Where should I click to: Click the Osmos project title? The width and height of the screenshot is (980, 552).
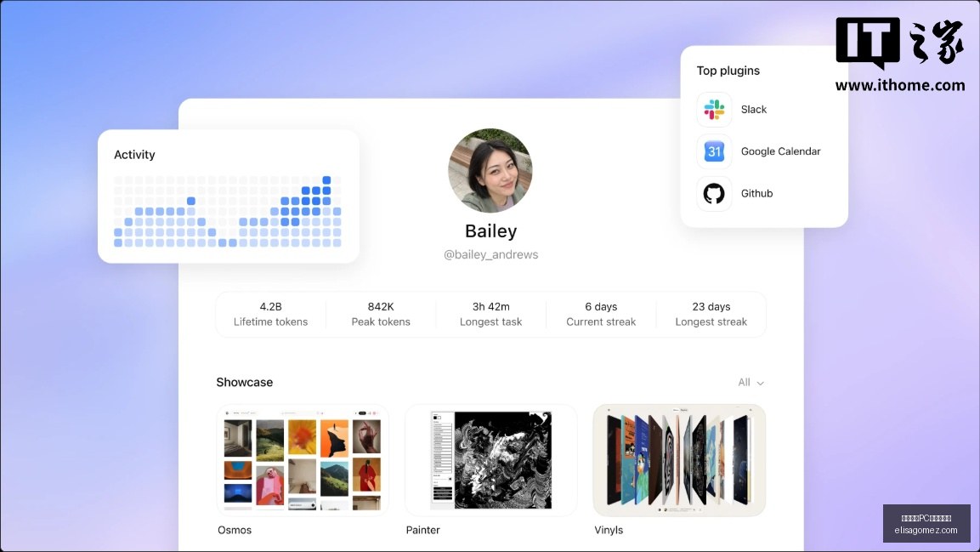pos(235,530)
